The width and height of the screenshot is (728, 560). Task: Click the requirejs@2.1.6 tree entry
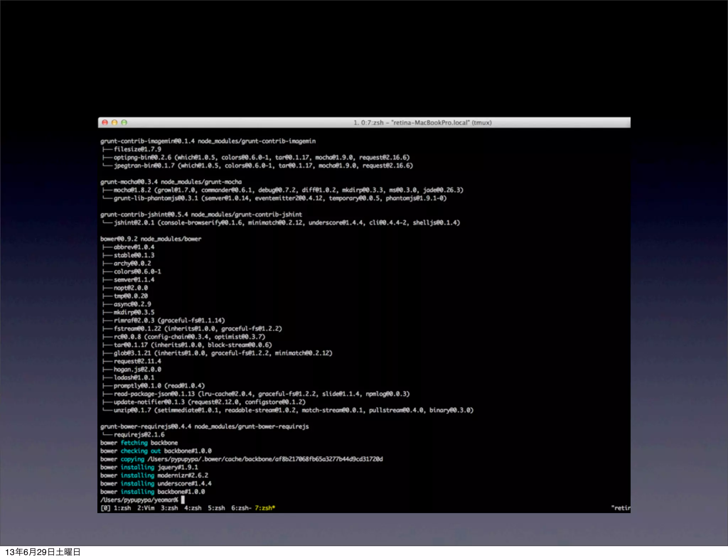coord(139,435)
